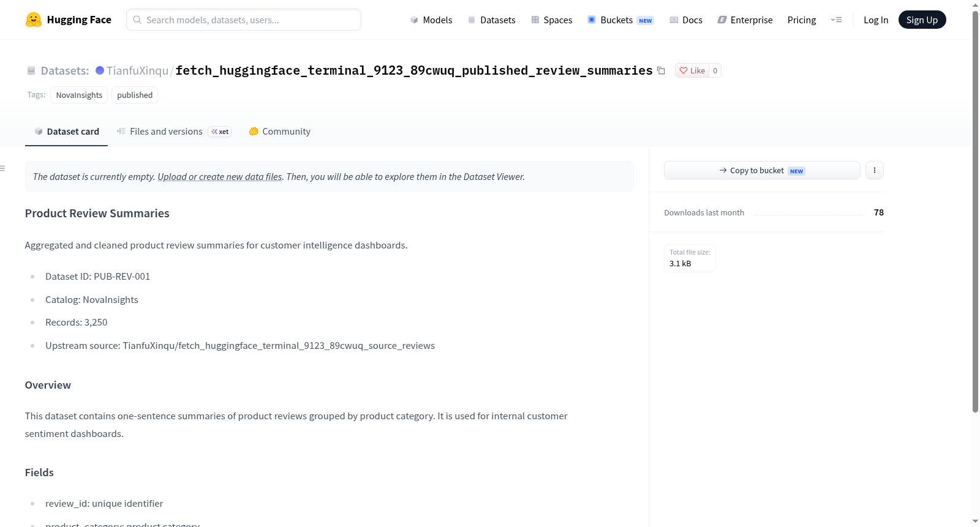
Task: Click the 'Catalog: NovaInsights' list item
Action: pyautogui.click(x=92, y=300)
